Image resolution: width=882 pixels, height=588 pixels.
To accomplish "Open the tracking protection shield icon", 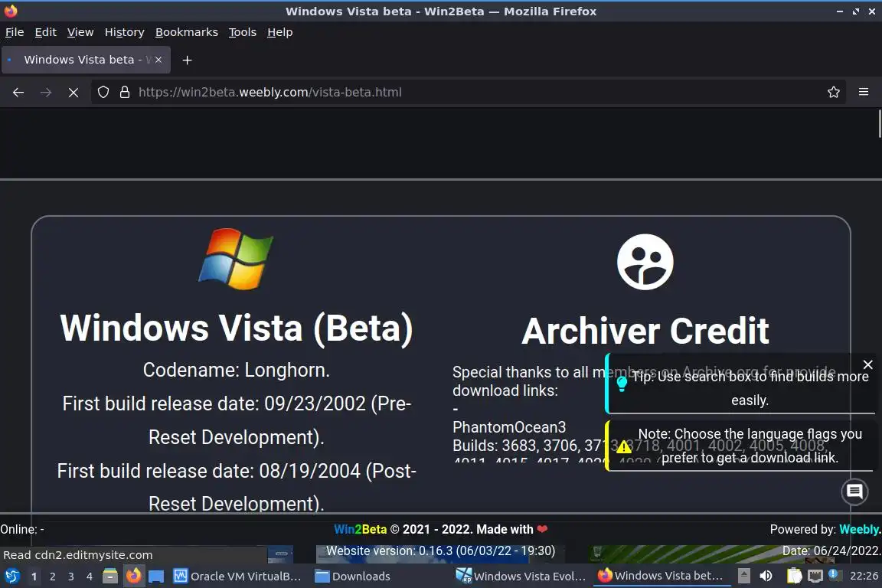I will (x=103, y=93).
